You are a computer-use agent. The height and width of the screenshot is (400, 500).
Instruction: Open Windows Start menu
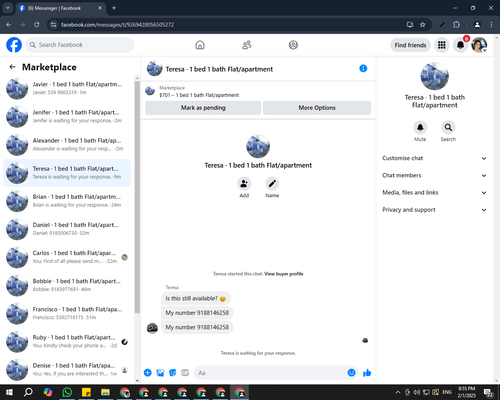[x=9, y=392]
